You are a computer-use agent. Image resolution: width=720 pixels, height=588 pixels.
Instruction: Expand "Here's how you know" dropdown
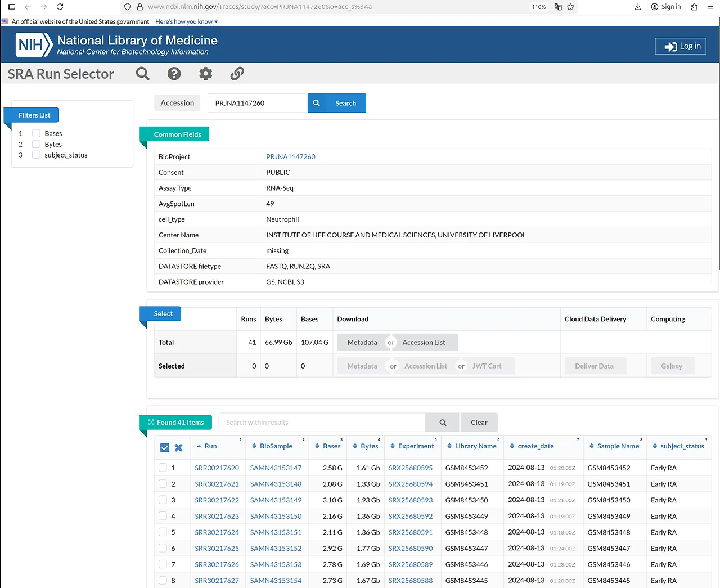click(x=187, y=21)
